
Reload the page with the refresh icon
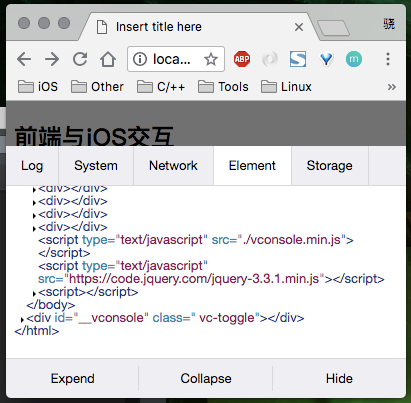pyautogui.click(x=80, y=59)
